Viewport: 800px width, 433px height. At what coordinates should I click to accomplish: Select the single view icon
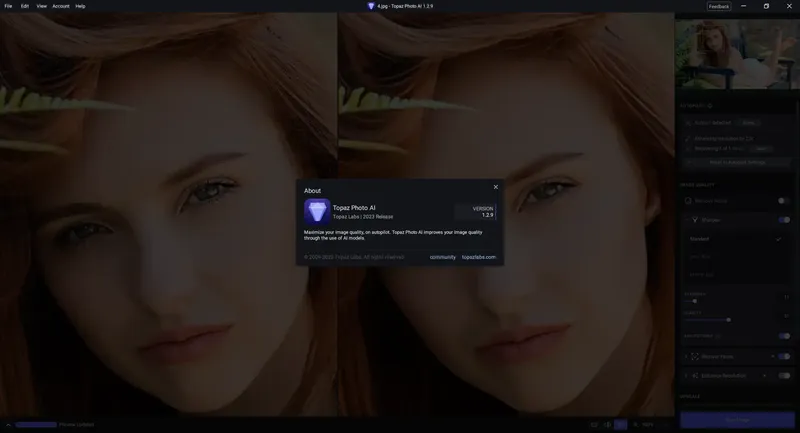(x=594, y=424)
